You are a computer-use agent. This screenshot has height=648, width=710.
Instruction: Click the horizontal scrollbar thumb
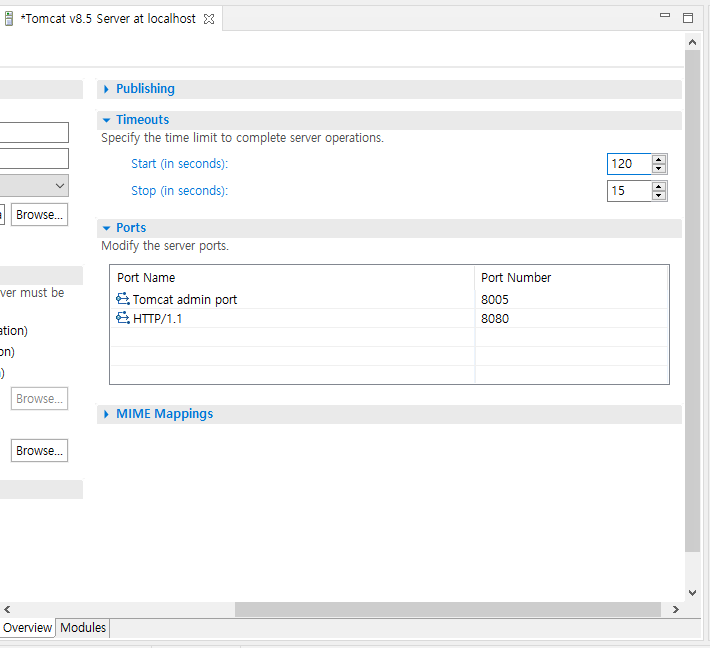(x=448, y=610)
